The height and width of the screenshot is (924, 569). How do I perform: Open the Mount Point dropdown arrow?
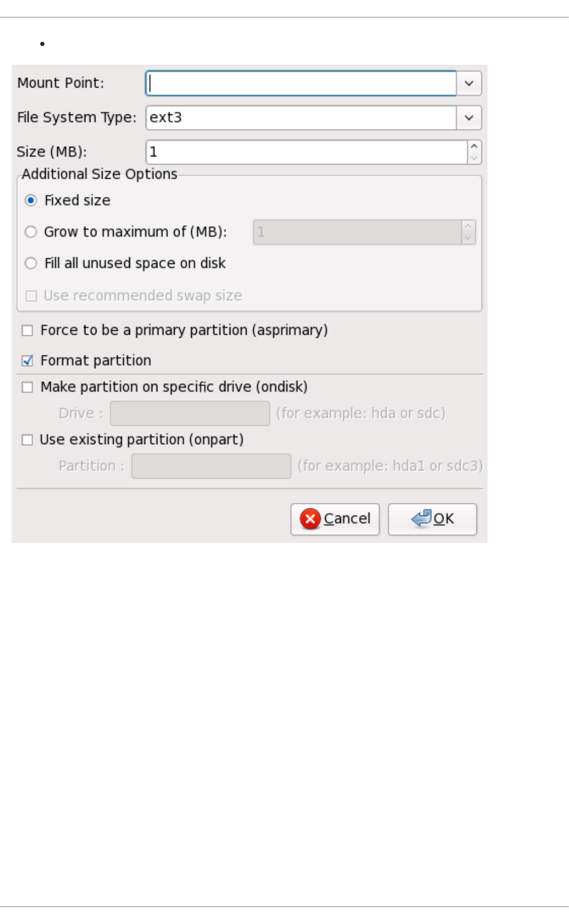(469, 83)
